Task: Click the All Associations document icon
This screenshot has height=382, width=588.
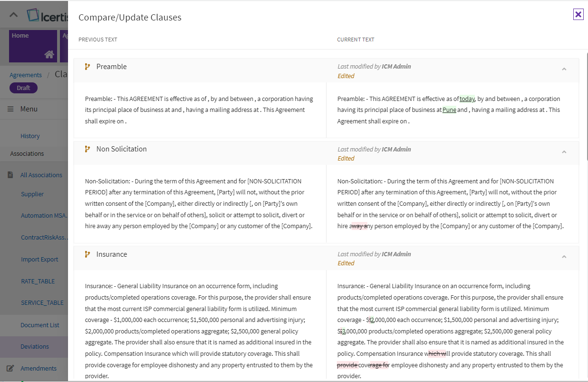Action: coord(10,175)
